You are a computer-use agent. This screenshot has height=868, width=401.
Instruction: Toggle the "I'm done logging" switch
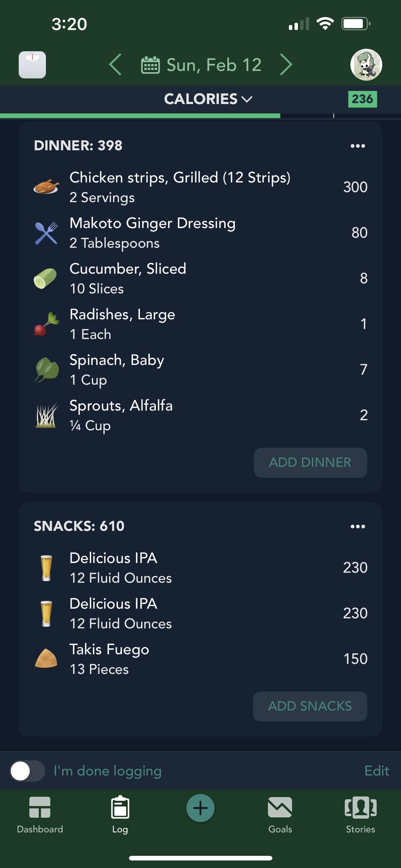point(27,771)
